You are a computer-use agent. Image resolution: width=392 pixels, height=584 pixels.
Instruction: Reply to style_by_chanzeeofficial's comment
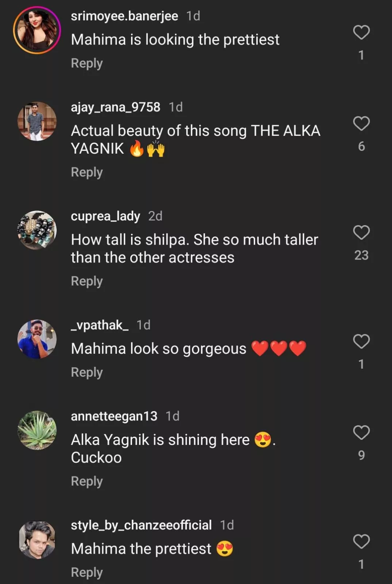[87, 572]
